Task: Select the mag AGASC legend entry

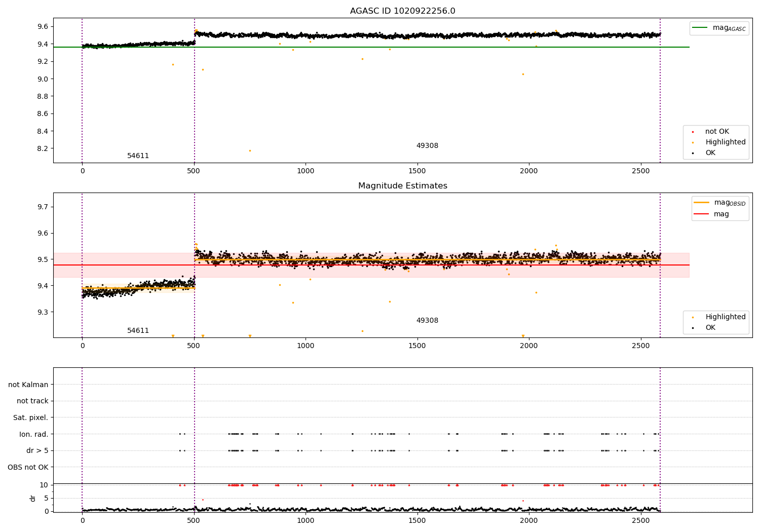Action: click(719, 28)
